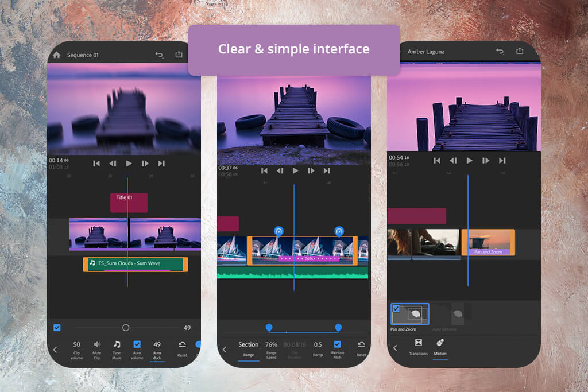Skip to end in the middle phone
Screen dimensions: 588x392
(x=327, y=171)
